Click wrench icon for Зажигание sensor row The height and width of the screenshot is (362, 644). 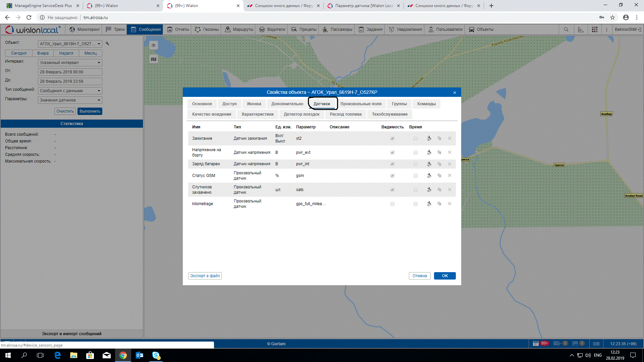(x=429, y=138)
